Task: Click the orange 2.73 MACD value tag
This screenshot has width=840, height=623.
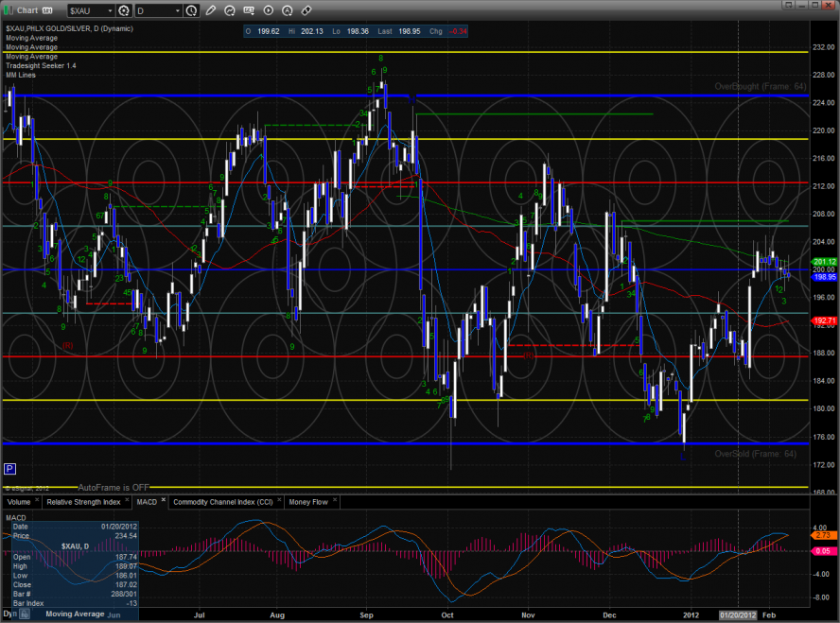Action: click(x=823, y=535)
